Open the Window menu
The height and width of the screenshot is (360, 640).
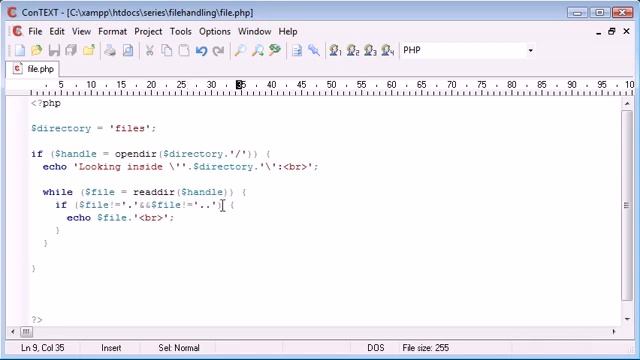click(x=254, y=31)
